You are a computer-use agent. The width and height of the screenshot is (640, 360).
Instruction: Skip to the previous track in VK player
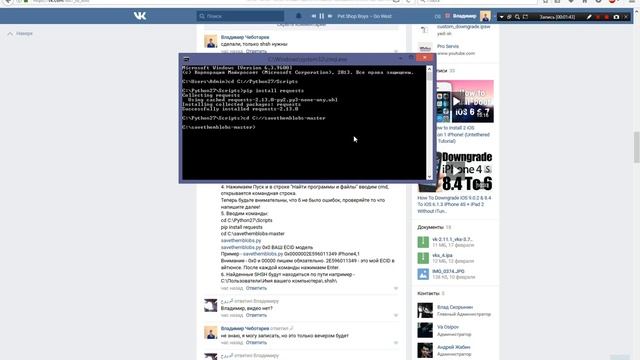tap(313, 16)
